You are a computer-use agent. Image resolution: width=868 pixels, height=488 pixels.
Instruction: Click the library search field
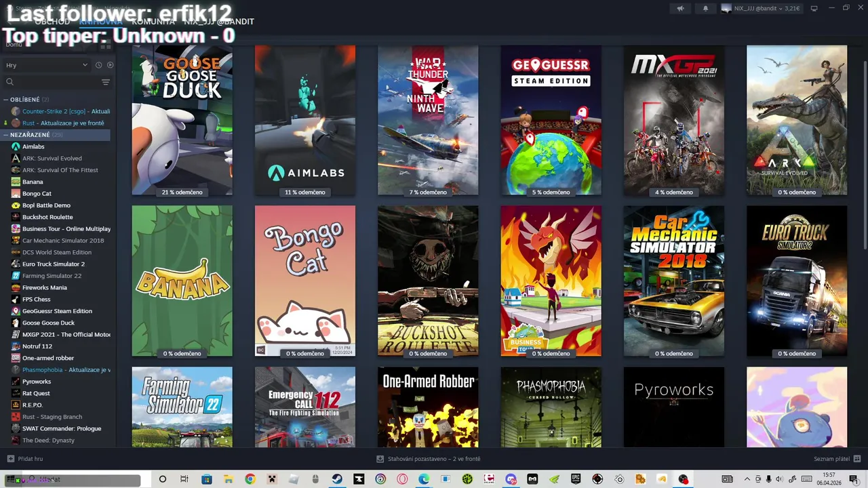coord(52,82)
